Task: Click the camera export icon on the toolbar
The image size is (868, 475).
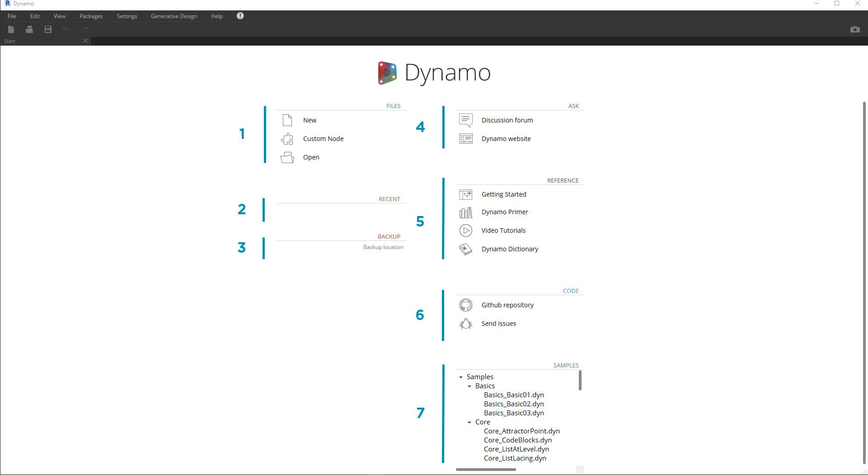Action: 855,29
